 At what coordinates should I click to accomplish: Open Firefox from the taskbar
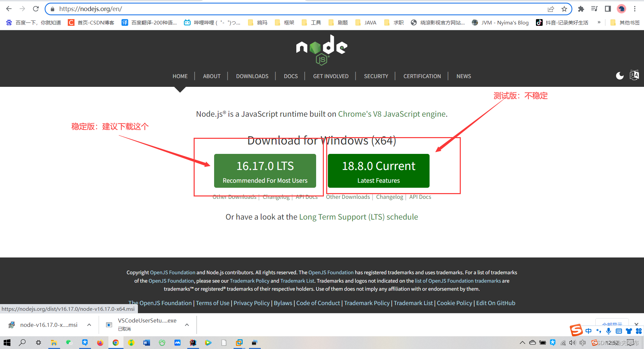pyautogui.click(x=100, y=343)
